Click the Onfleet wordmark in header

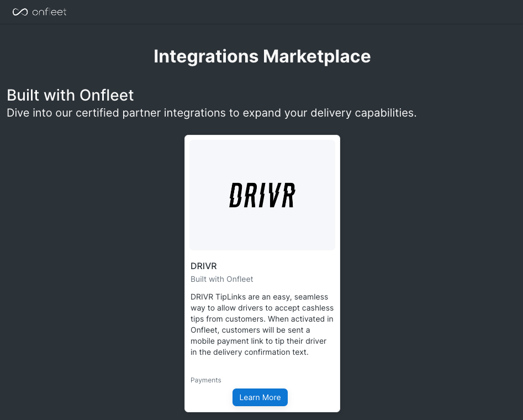coord(49,12)
